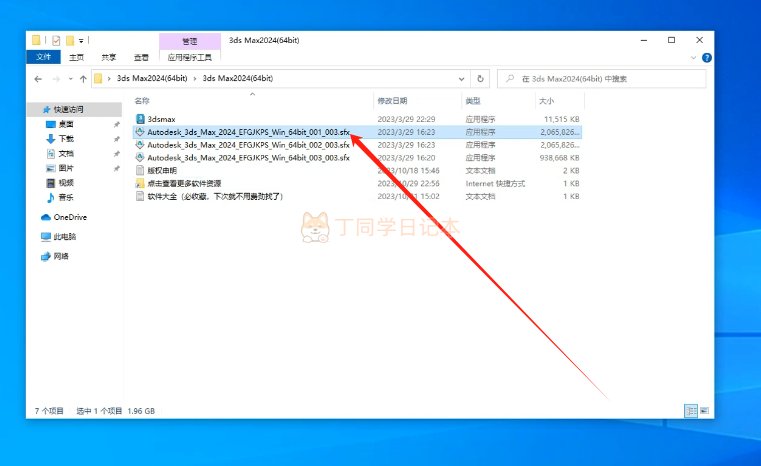Open the 主页 ribbon tab

pos(76,57)
